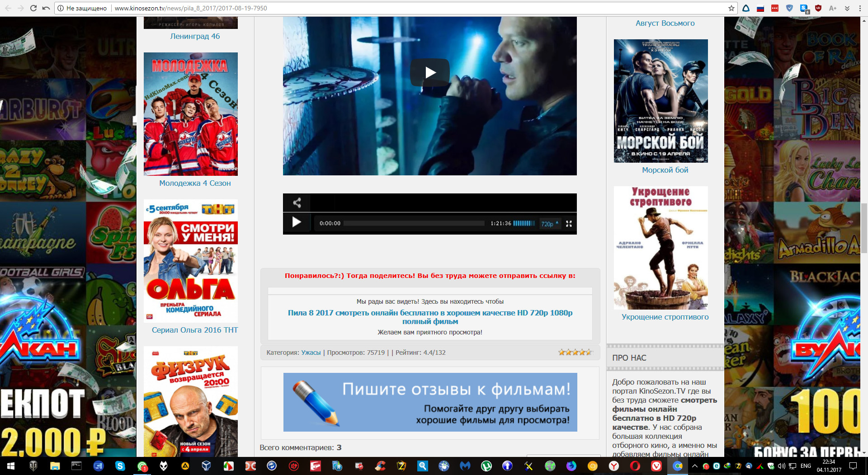Open the Windows Start menu
The height and width of the screenshot is (475, 868).
point(11,466)
